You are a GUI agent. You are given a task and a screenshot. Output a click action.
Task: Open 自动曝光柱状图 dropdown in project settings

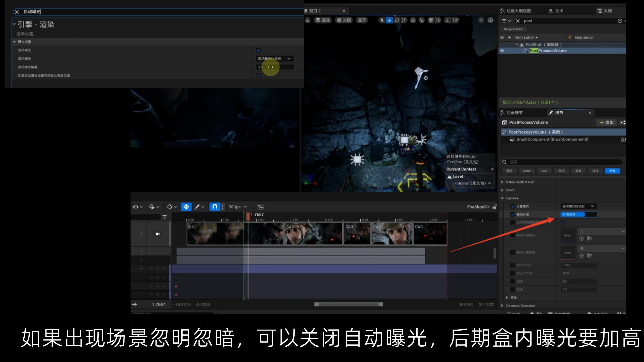275,59
